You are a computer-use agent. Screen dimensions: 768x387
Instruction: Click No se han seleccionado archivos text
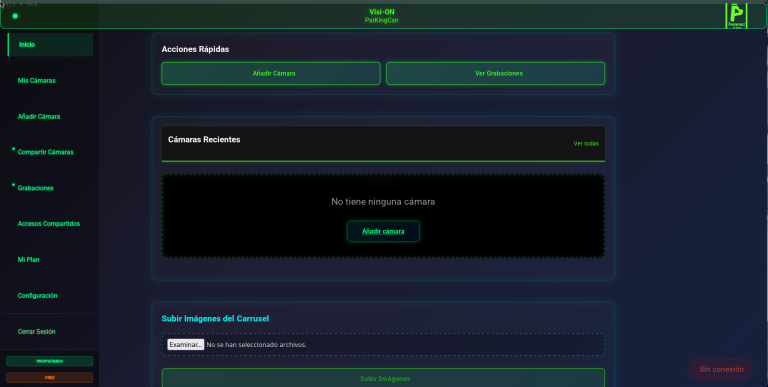point(257,345)
